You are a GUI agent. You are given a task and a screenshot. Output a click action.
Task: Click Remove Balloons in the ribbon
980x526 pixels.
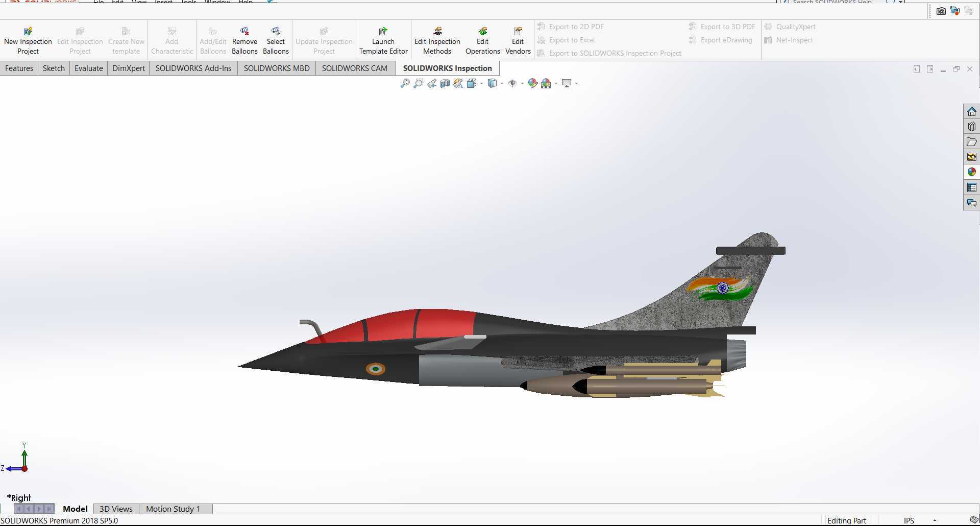pyautogui.click(x=244, y=40)
